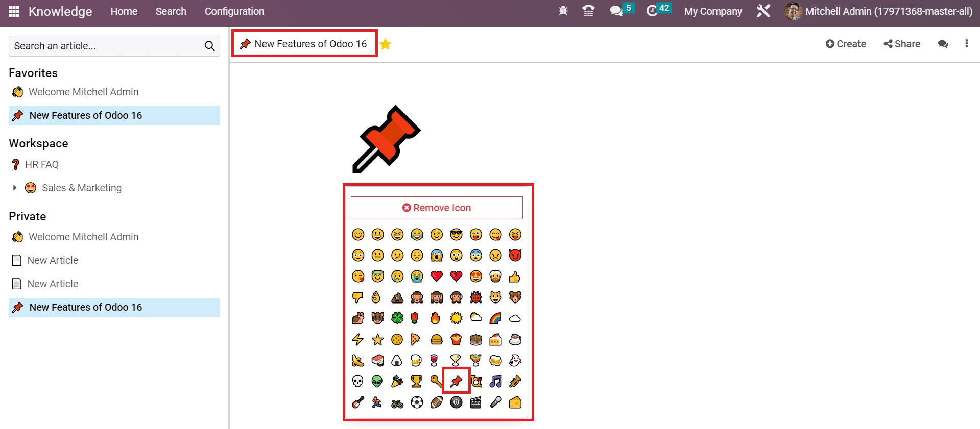Image resolution: width=980 pixels, height=429 pixels.
Task: Choose the four-leaf clover emoji
Action: pyautogui.click(x=397, y=318)
